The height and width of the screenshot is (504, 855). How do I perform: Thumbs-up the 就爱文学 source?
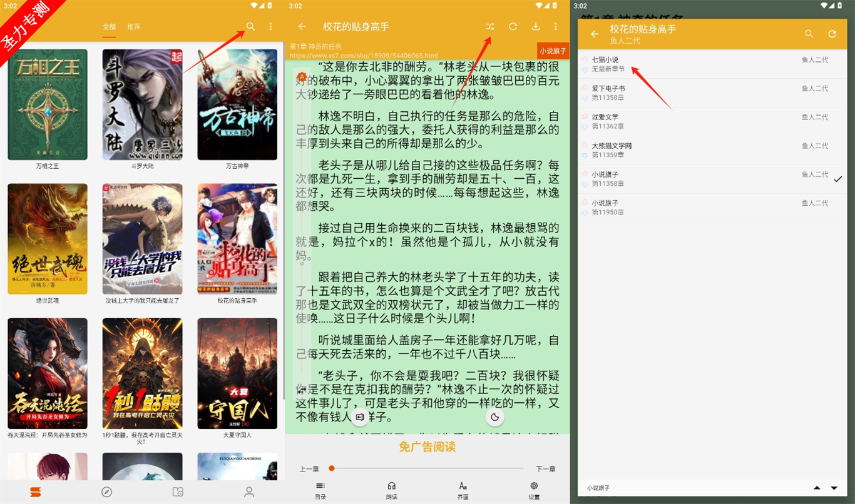[585, 117]
